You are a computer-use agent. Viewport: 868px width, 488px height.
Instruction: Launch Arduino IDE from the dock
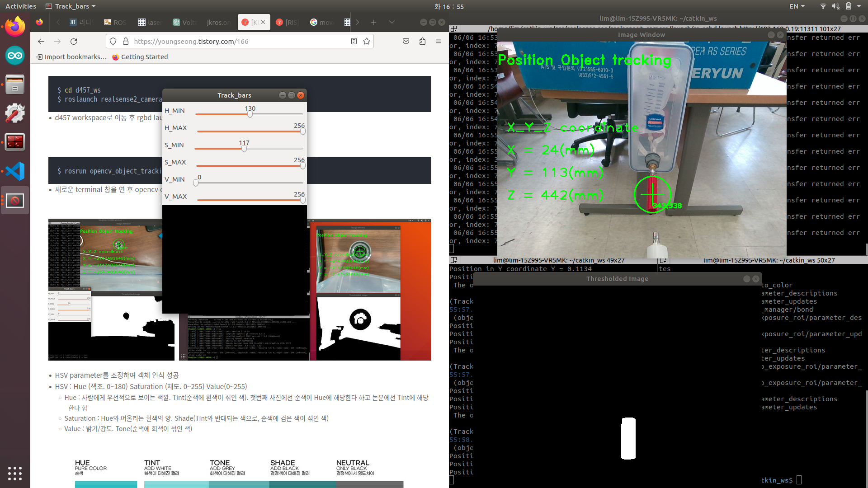[x=15, y=56]
